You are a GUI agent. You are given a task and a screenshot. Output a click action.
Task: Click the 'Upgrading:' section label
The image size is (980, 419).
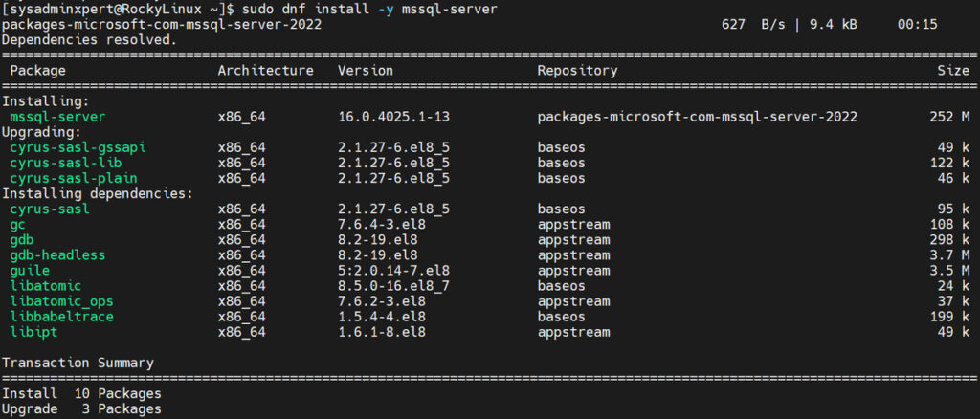(42, 132)
